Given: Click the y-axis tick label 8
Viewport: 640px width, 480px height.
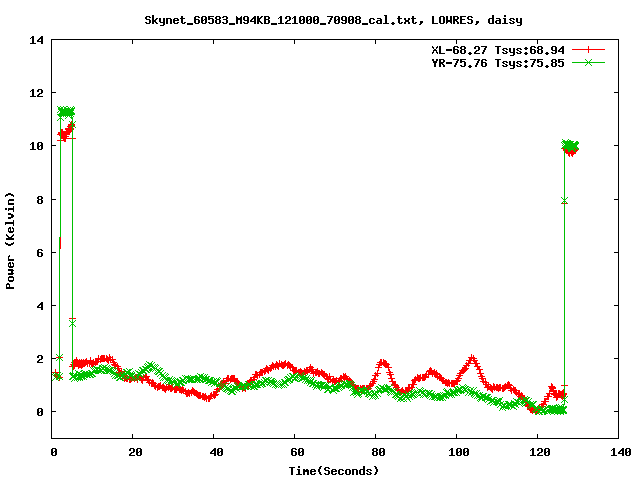Looking at the screenshot, I should pos(40,200).
